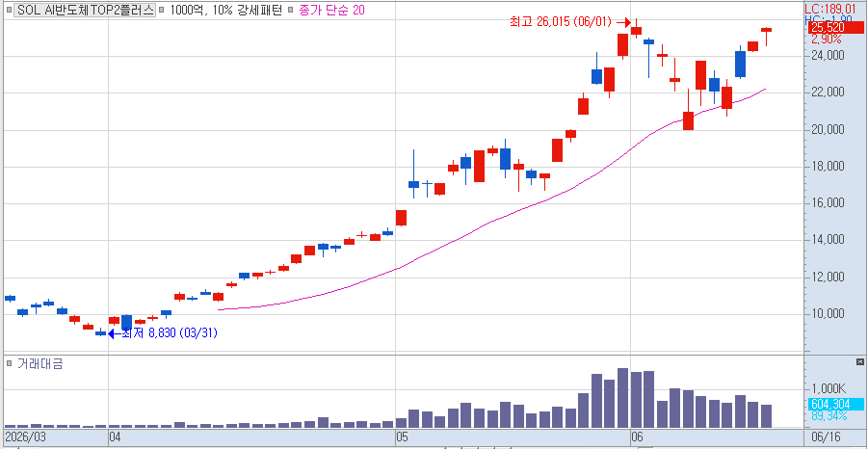Click the 06 month marker on date axis

637,437
